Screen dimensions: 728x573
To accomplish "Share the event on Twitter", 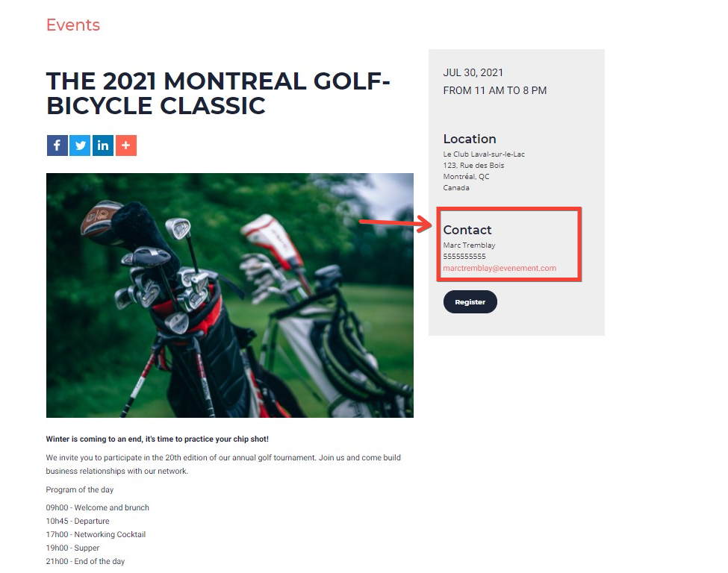I will tap(80, 145).
